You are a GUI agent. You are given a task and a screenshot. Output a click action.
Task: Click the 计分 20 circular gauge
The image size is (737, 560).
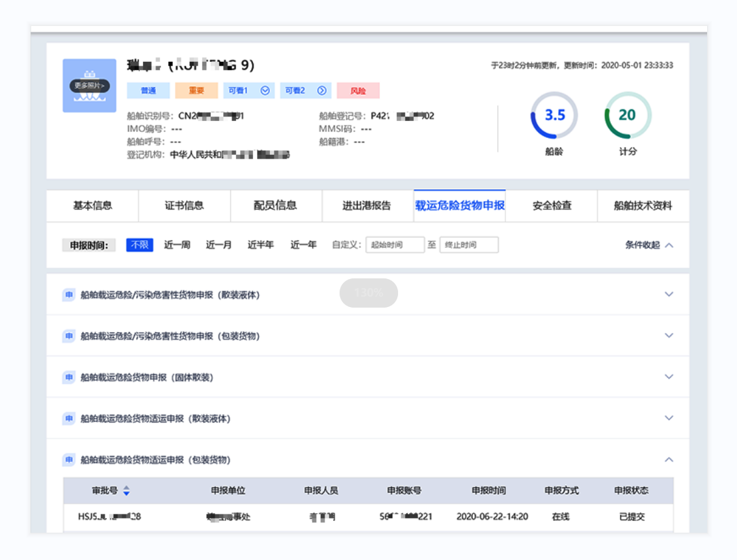627,116
